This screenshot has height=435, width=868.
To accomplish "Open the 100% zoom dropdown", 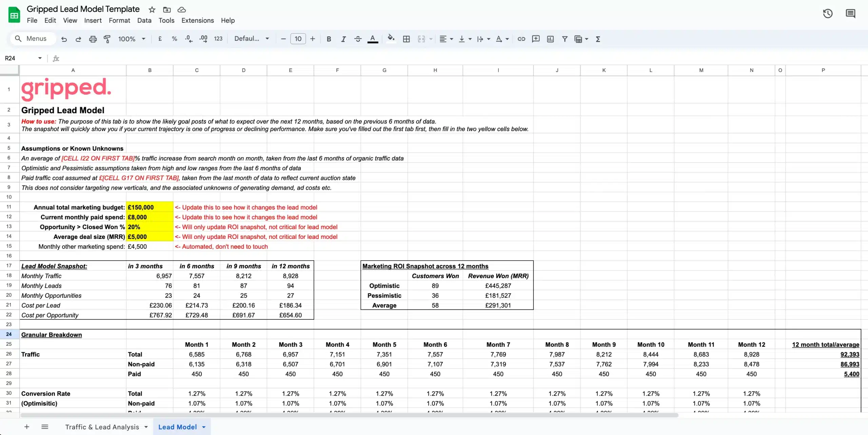I will tap(132, 39).
